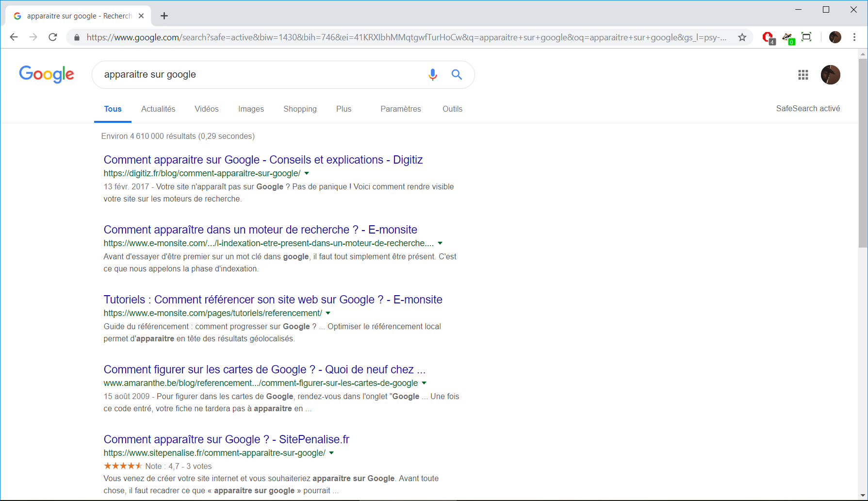
Task: Open 'Tutoriels : Comment référencer son site' result
Action: point(273,300)
